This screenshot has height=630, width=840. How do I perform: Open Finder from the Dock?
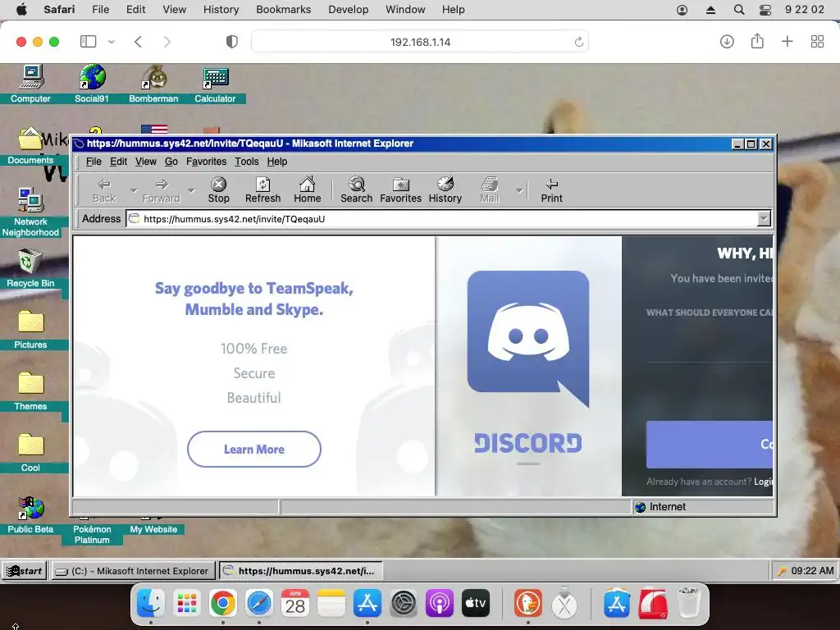[x=151, y=604]
